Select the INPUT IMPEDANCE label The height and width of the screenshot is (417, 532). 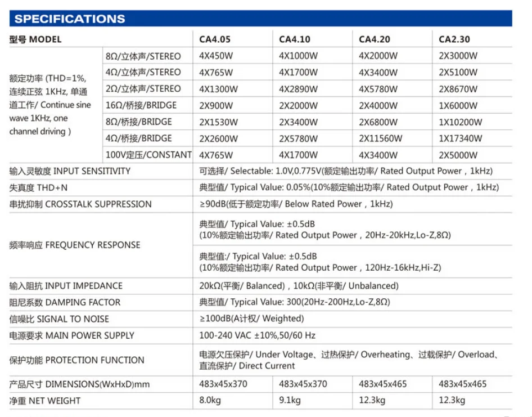tap(66, 286)
